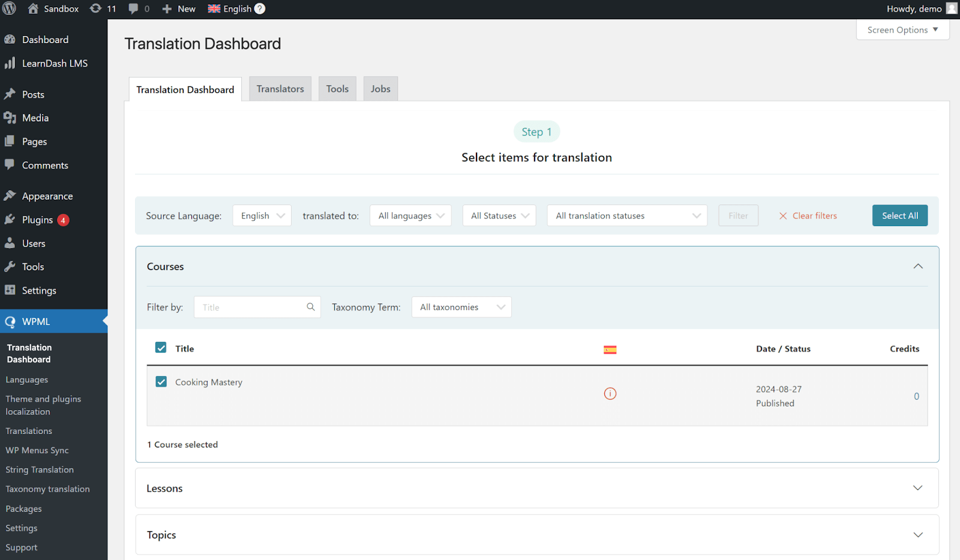Screen dimensions: 960x560
Task: Click the Clear filters link
Action: (808, 216)
